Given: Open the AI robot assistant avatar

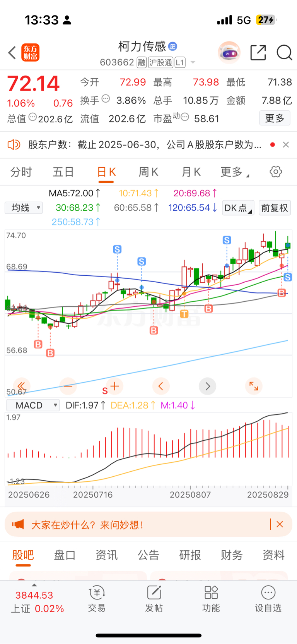Looking at the screenshot, I should (x=229, y=53).
